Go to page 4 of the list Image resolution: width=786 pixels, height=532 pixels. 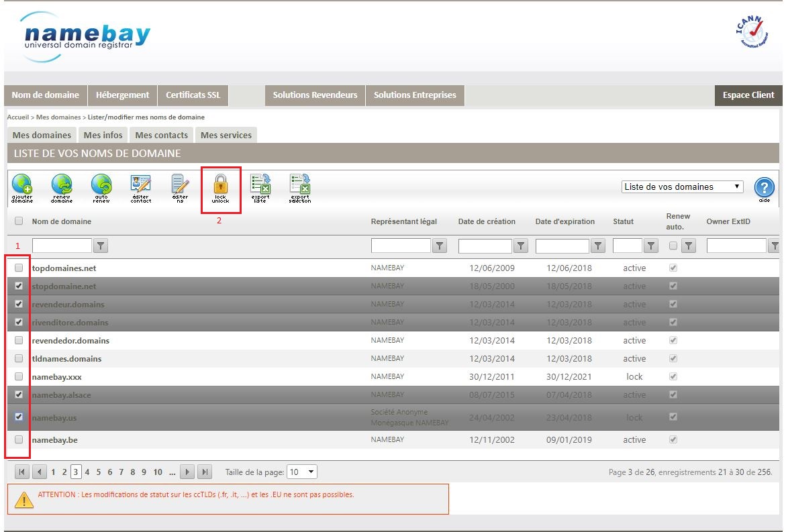coord(87,472)
